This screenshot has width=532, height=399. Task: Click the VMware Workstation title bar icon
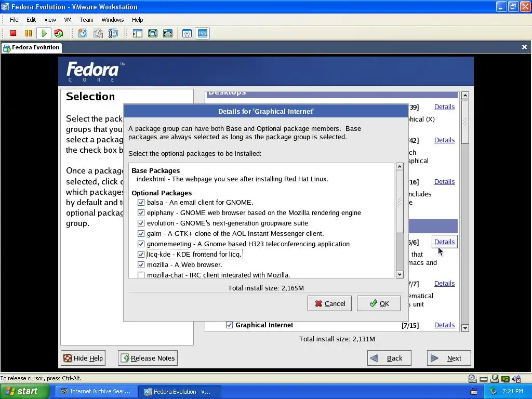5,6
